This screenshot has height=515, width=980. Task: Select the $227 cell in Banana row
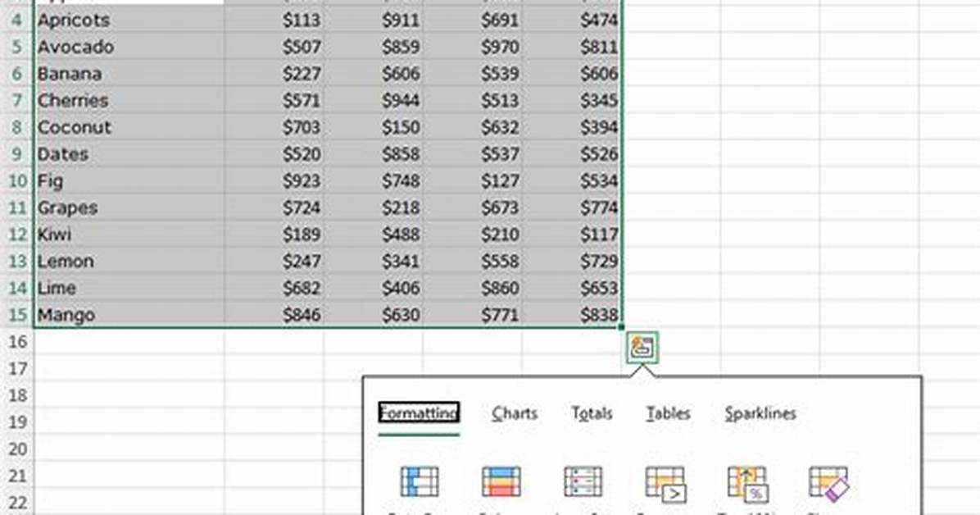[274, 74]
